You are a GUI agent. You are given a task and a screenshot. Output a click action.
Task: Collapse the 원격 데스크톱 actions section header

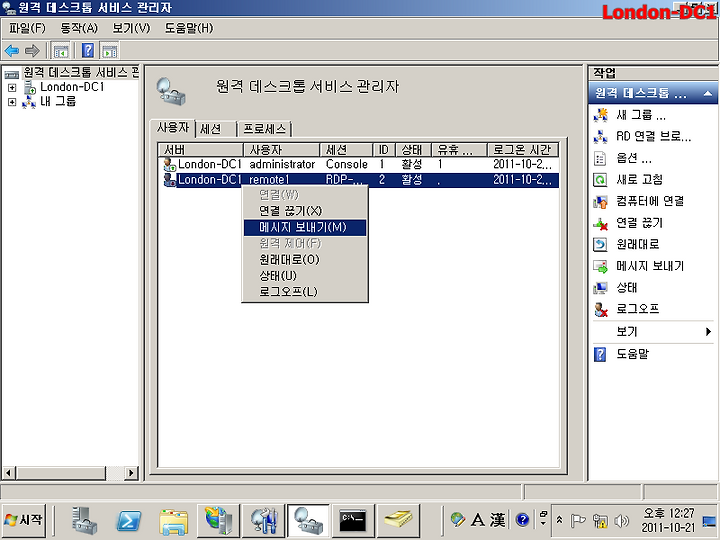point(708,94)
